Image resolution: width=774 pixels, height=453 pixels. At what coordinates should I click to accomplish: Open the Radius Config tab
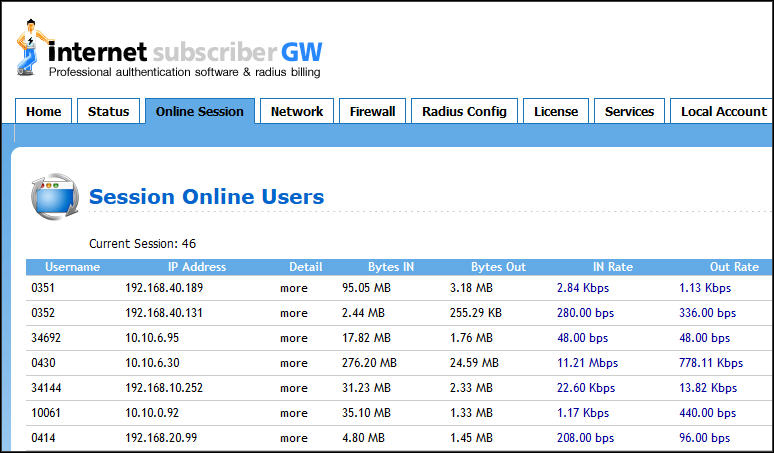click(x=464, y=112)
